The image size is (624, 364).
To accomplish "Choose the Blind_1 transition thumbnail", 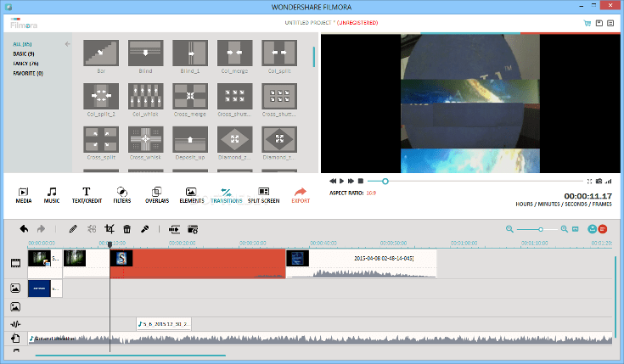I will (x=190, y=53).
